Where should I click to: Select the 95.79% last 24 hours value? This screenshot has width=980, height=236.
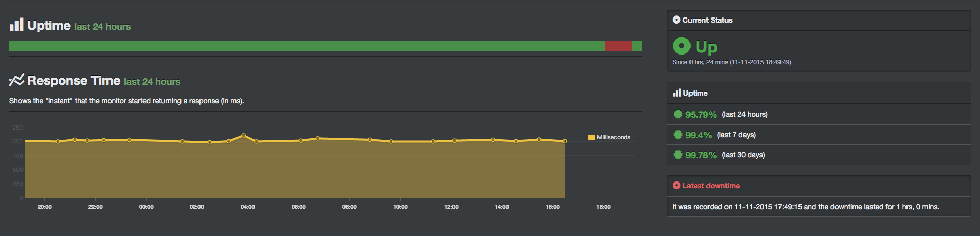pos(701,115)
